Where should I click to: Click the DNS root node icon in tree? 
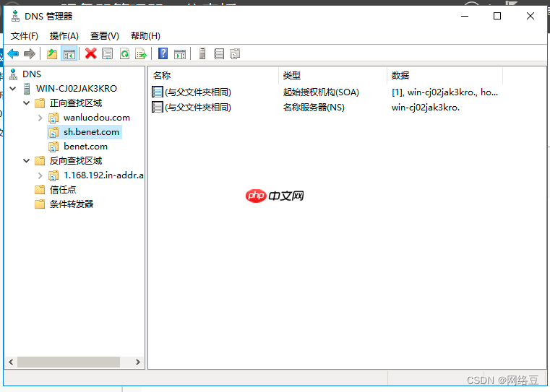click(x=13, y=74)
